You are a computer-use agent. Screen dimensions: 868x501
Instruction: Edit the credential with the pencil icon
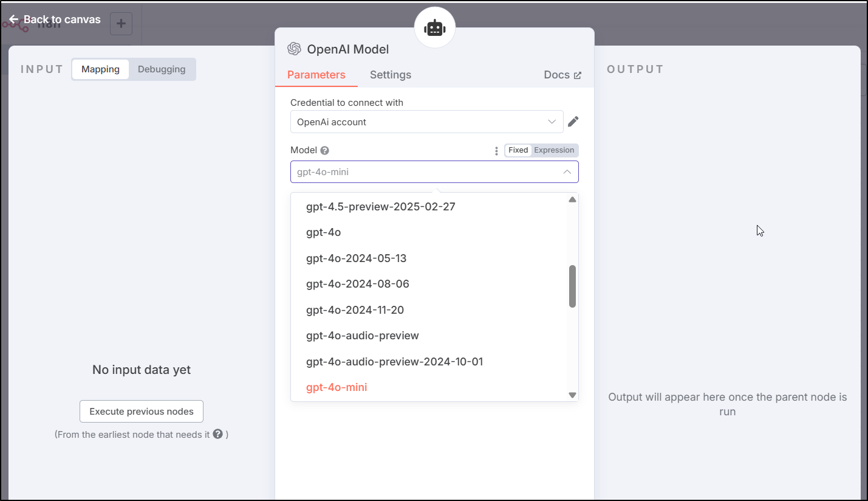[573, 122]
